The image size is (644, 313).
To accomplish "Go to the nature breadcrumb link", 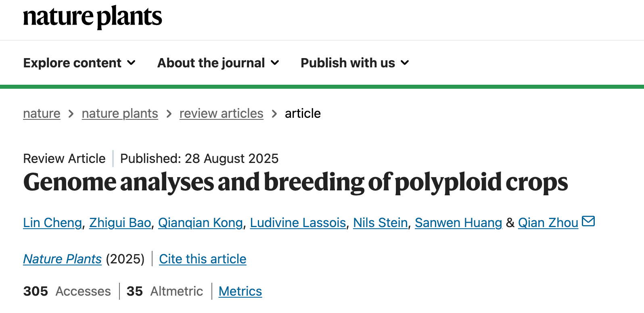I will (x=42, y=114).
